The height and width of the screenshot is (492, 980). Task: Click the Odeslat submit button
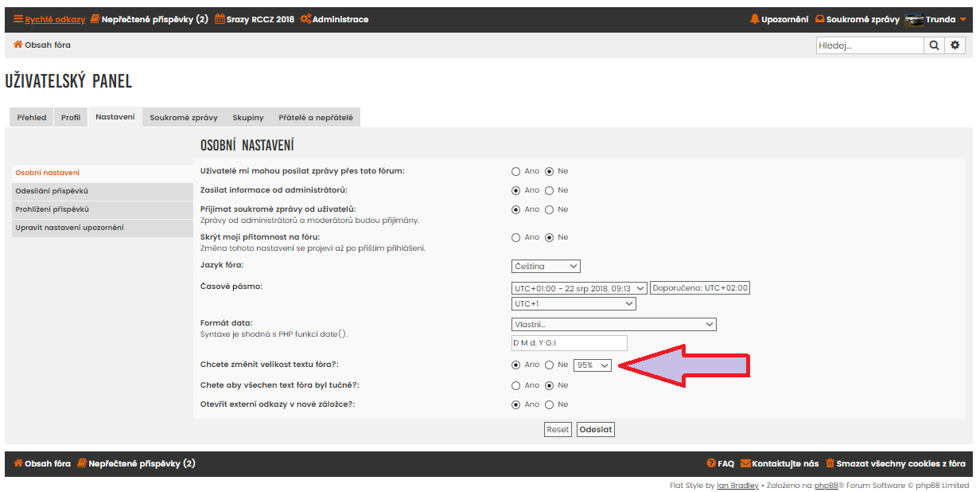coord(595,430)
